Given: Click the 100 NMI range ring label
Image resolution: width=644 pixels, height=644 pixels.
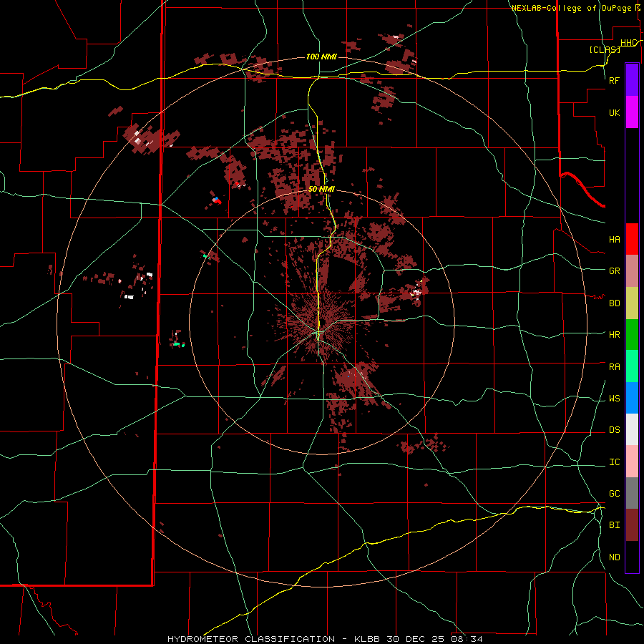Looking at the screenshot, I should pyautogui.click(x=321, y=57).
